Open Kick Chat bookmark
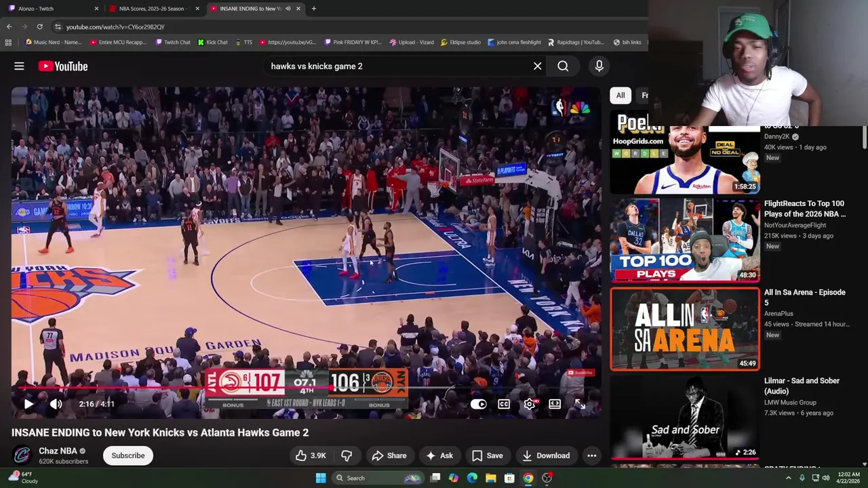 tap(213, 42)
